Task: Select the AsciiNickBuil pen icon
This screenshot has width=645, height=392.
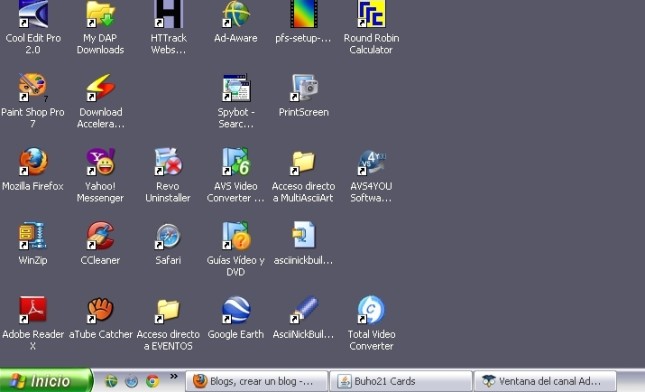Action: (304, 310)
